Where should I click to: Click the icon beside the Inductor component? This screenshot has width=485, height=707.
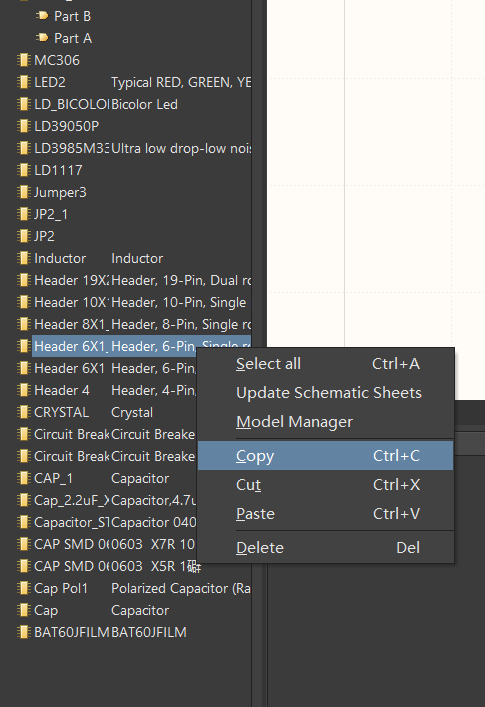coord(23,258)
